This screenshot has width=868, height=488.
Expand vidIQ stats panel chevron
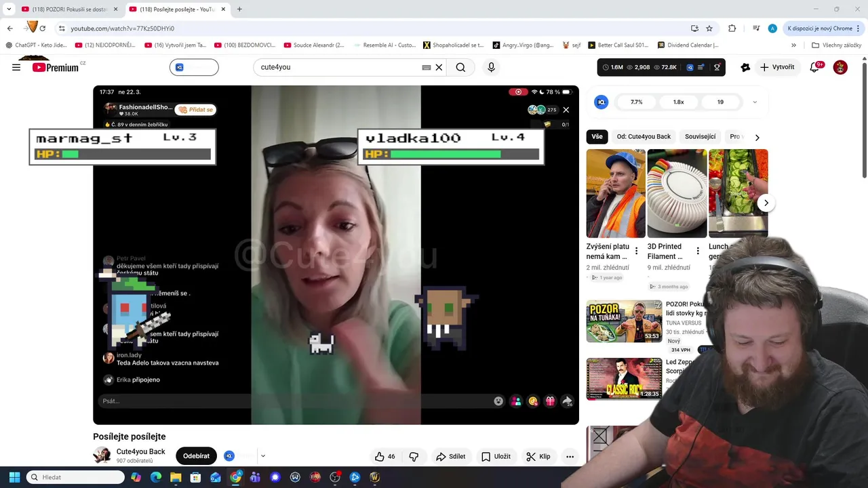(755, 102)
